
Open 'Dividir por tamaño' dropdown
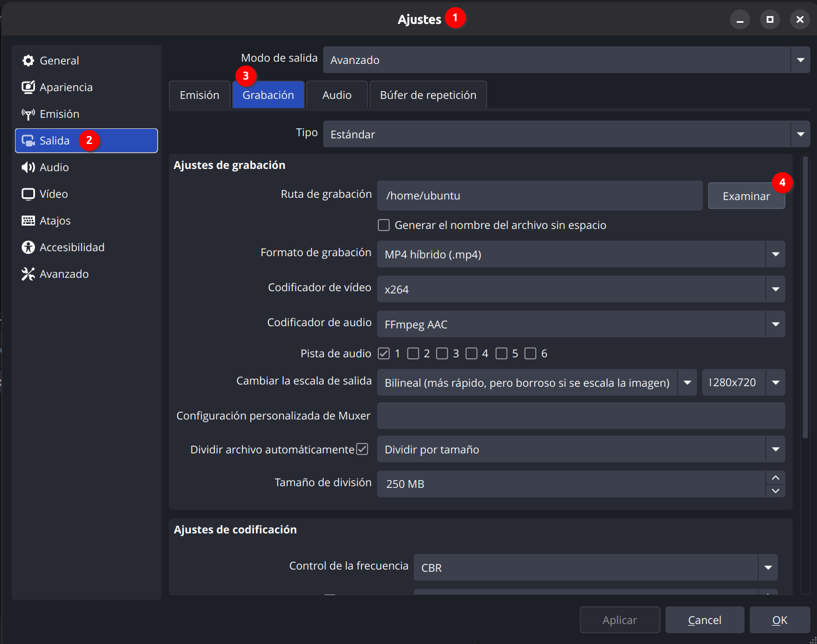(581, 449)
